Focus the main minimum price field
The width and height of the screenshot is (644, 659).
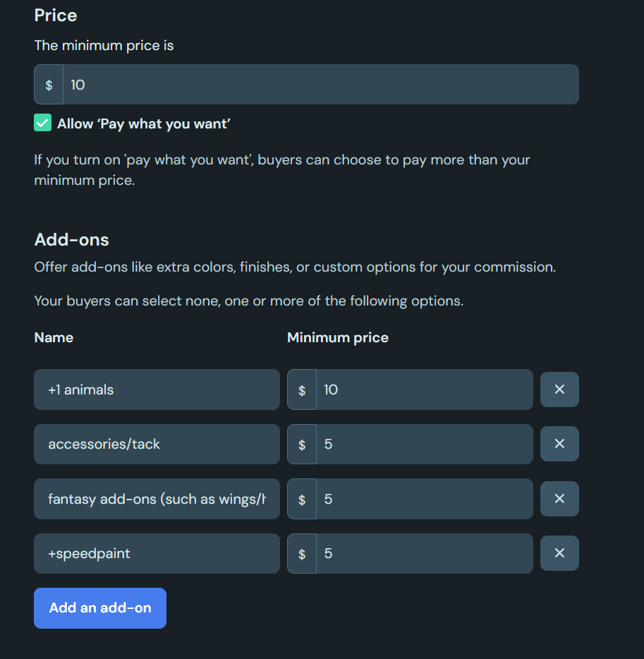click(320, 85)
